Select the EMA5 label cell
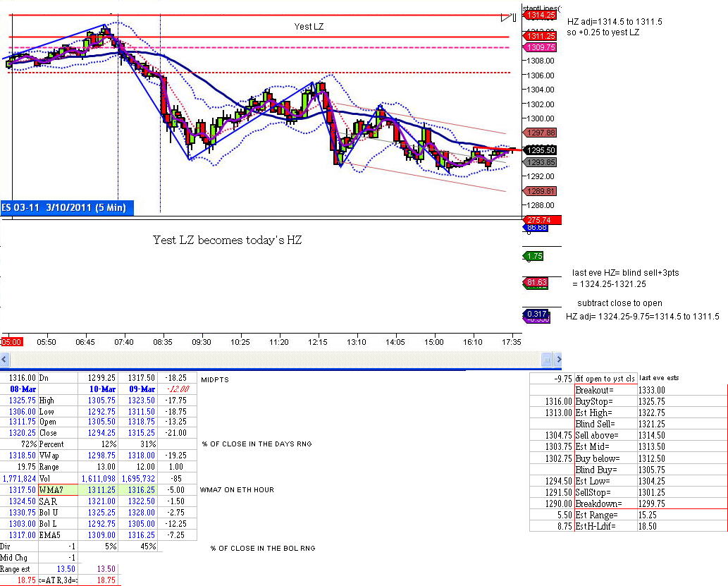This screenshot has width=728, height=586. click(58, 535)
